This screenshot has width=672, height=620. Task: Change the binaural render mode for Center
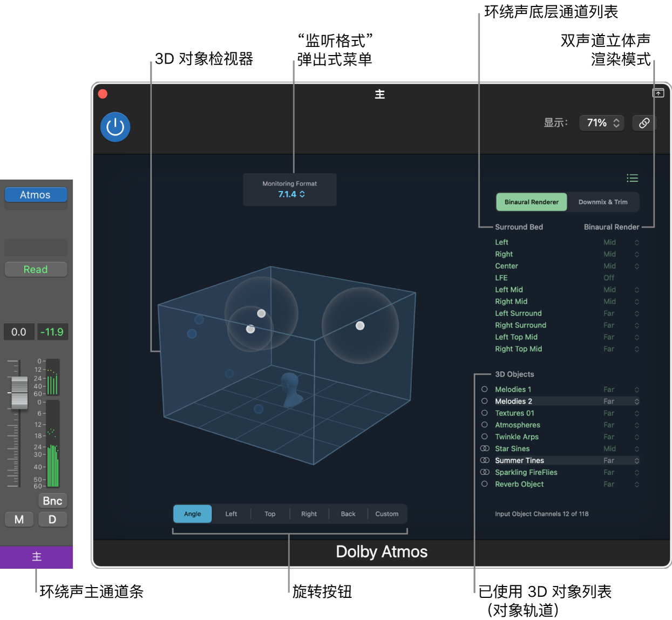click(621, 266)
